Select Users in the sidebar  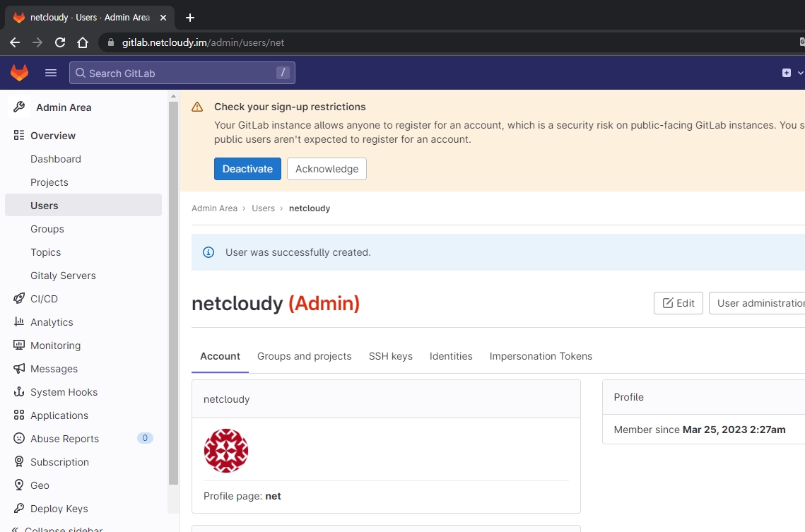[x=83, y=205]
